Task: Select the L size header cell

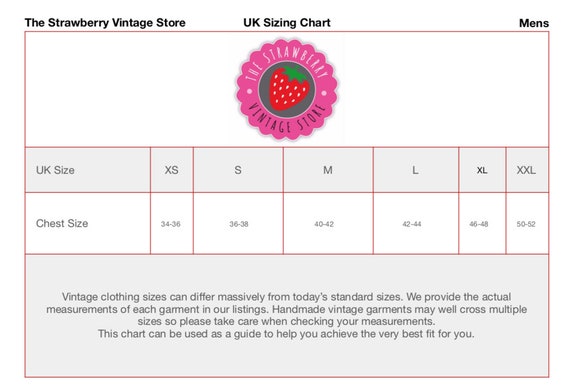Action: click(416, 170)
